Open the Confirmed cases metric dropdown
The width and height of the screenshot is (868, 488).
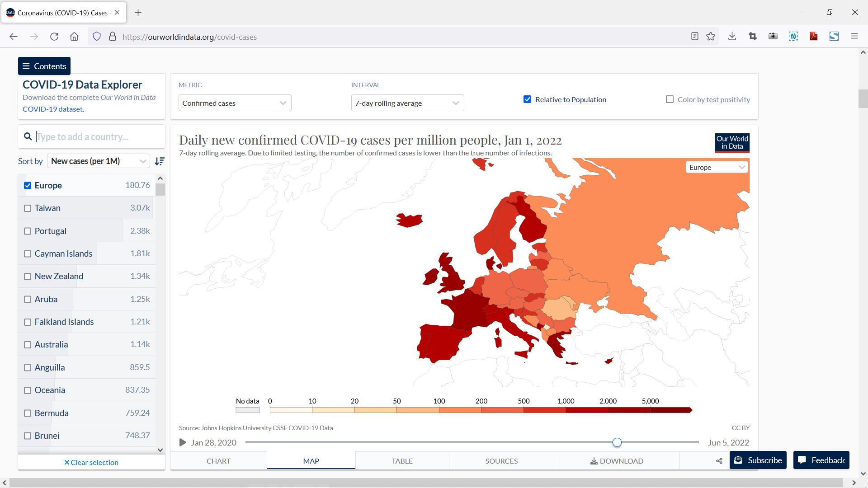coord(235,103)
